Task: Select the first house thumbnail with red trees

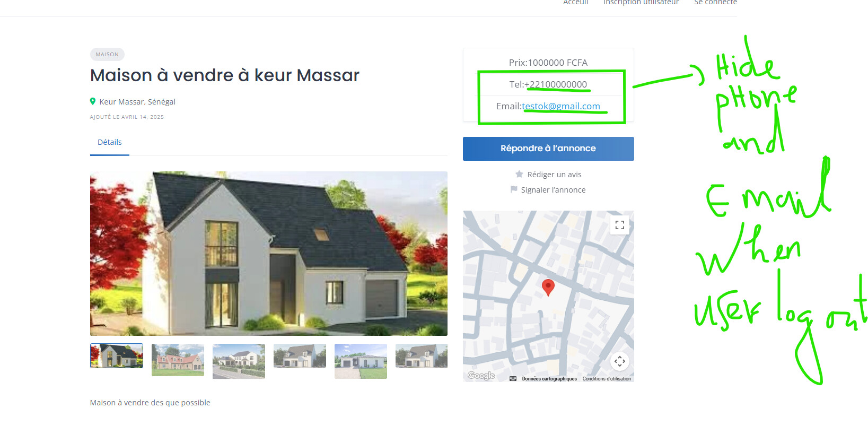Action: [117, 355]
